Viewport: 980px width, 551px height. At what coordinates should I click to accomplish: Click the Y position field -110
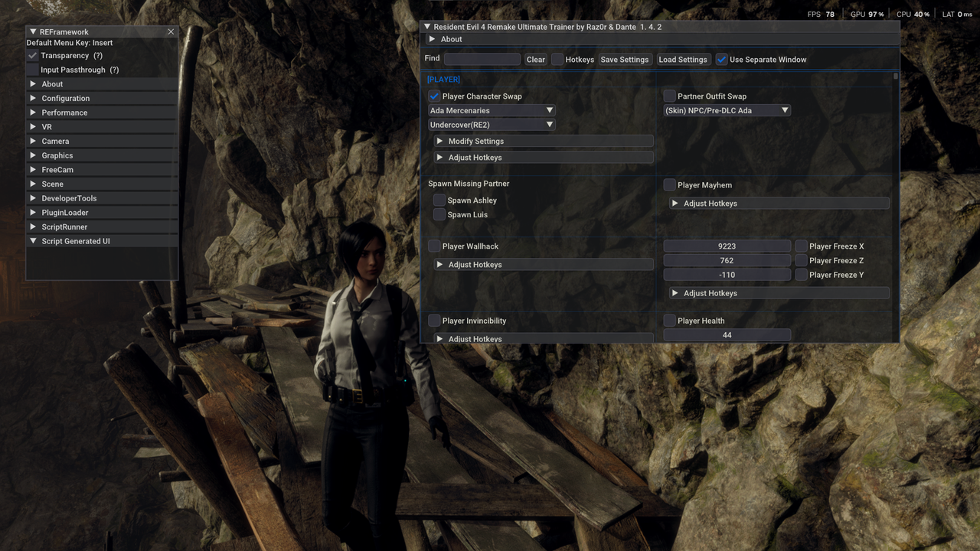727,275
